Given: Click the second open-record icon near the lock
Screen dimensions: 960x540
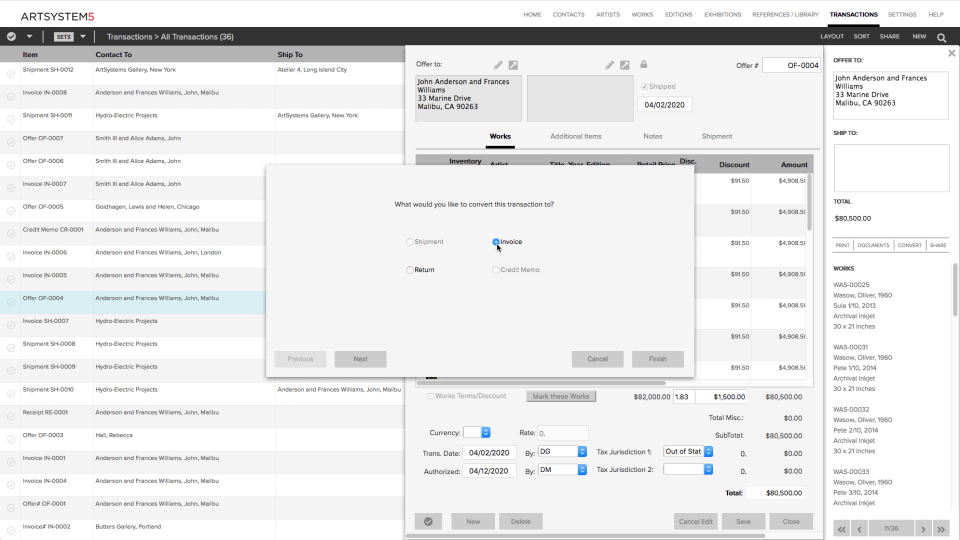Looking at the screenshot, I should coord(624,65).
